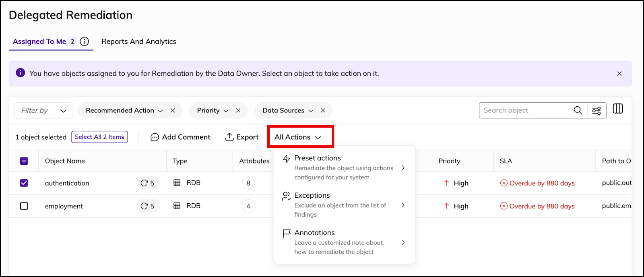Click the overdue SLA icon for authentication
This screenshot has width=644, height=277.
504,183
